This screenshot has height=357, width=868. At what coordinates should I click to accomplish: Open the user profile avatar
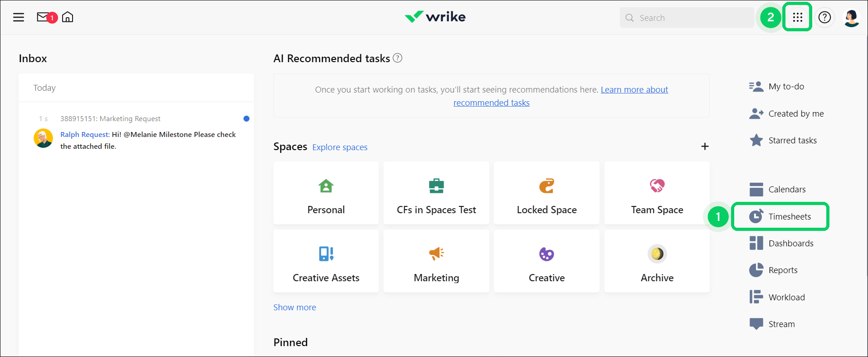tap(851, 18)
